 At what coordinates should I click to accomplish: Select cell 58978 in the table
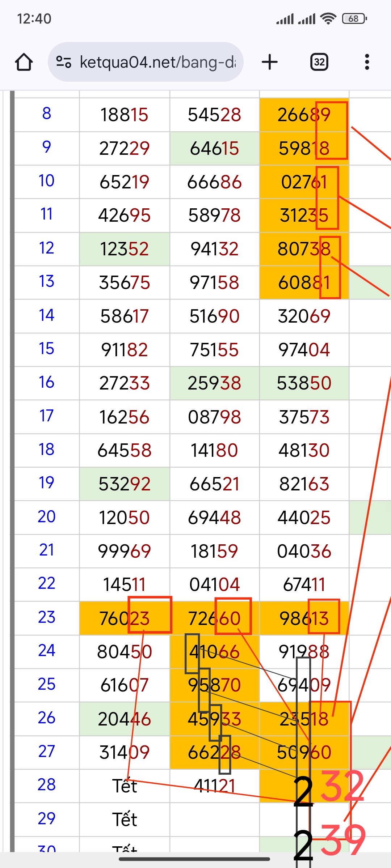(214, 216)
